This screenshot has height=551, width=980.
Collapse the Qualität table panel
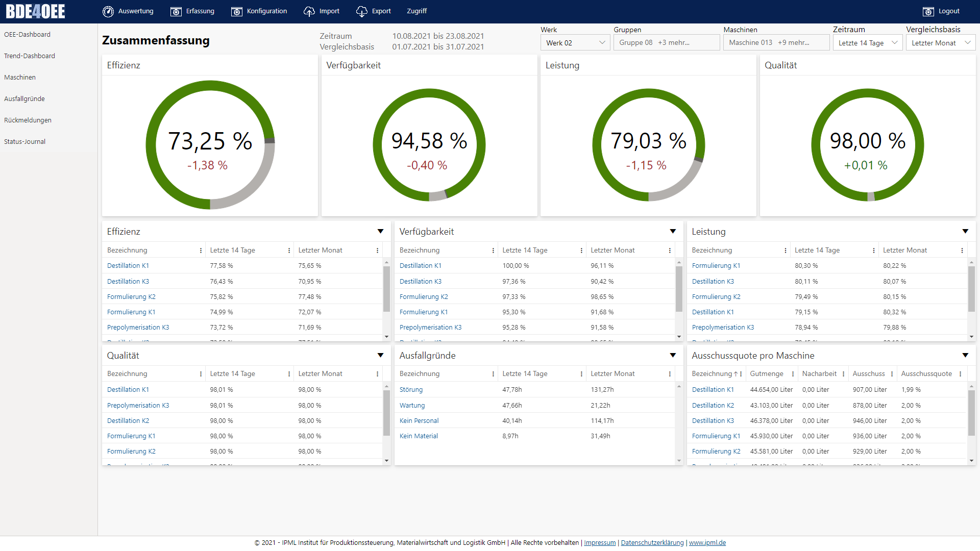(380, 356)
